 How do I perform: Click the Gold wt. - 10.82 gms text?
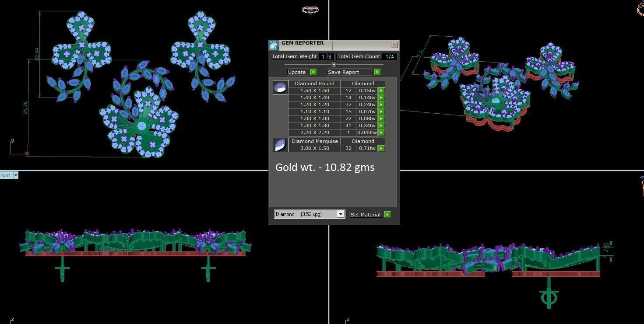(325, 167)
